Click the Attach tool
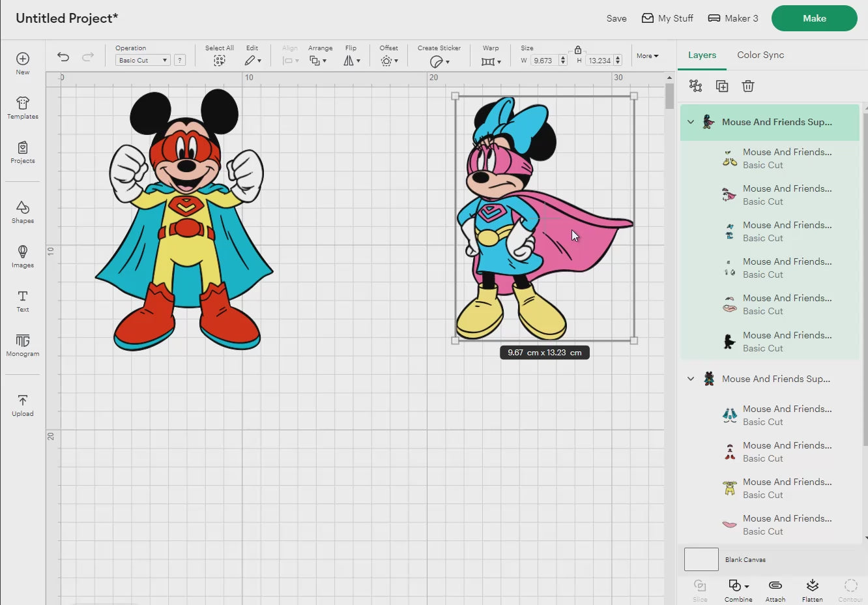The width and height of the screenshot is (868, 605). 775,590
